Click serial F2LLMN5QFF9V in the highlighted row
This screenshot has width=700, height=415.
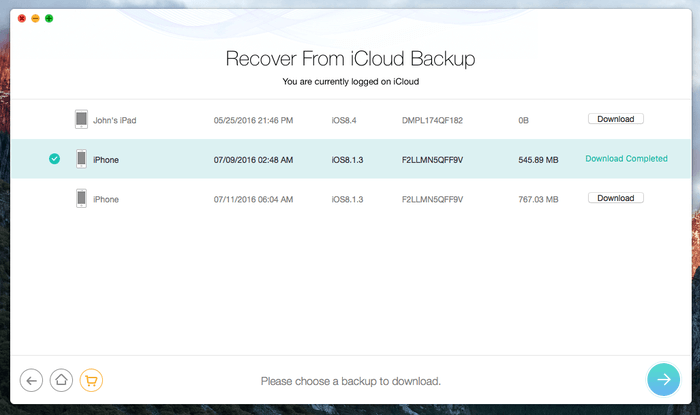click(432, 160)
